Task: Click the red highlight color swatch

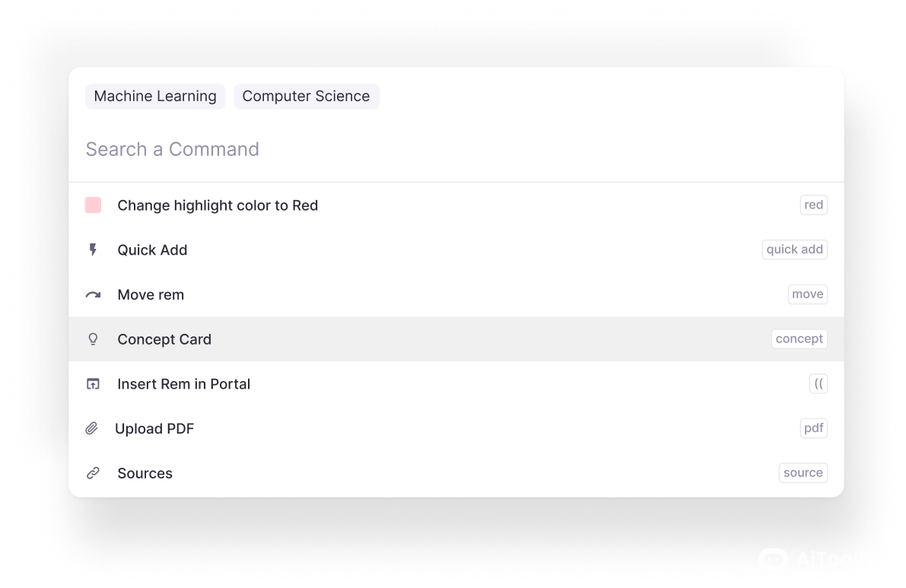Action: 93,205
